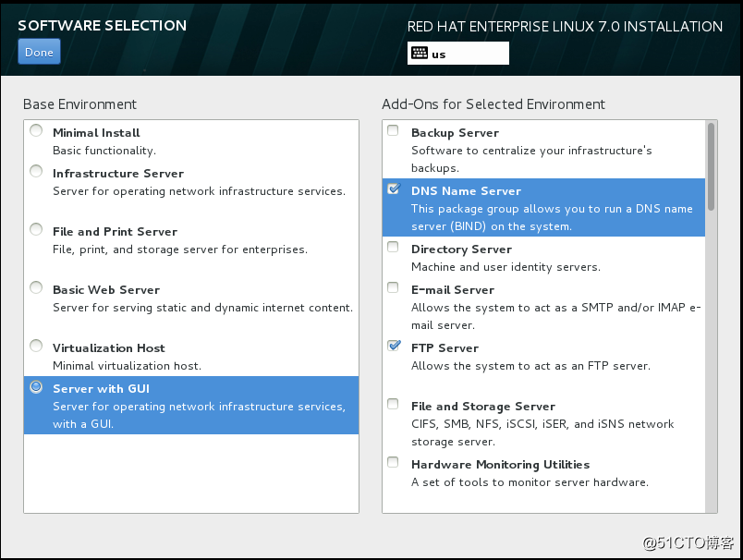Screen dimensions: 743x560
Task: Click 'Basic Web Server' title text
Action: pyautogui.click(x=106, y=290)
